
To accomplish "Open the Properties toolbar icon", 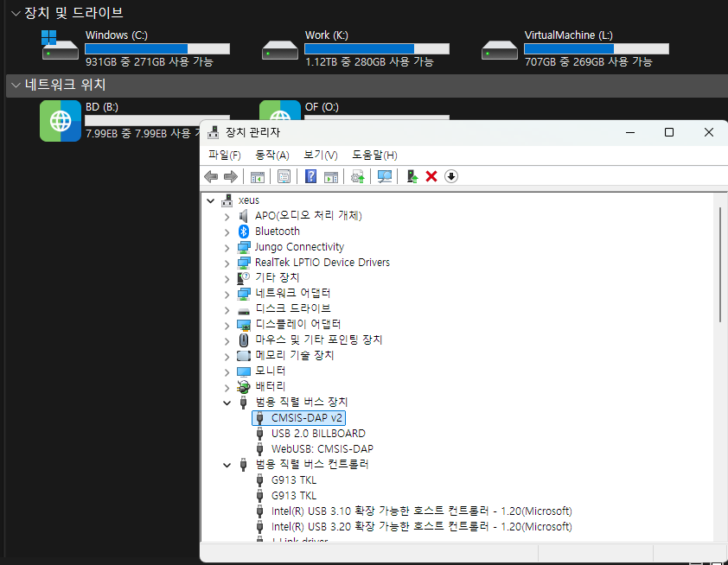I will coord(283,177).
